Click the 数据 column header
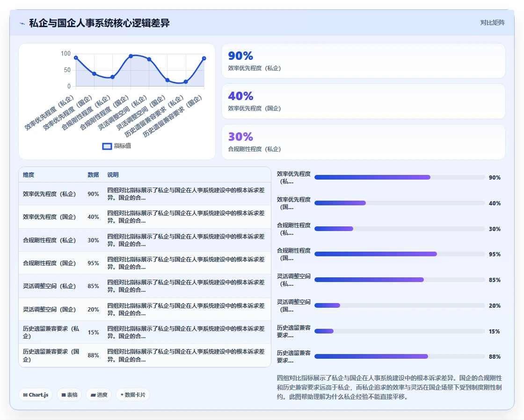Image resolution: width=524 pixels, height=420 pixels. [93, 175]
